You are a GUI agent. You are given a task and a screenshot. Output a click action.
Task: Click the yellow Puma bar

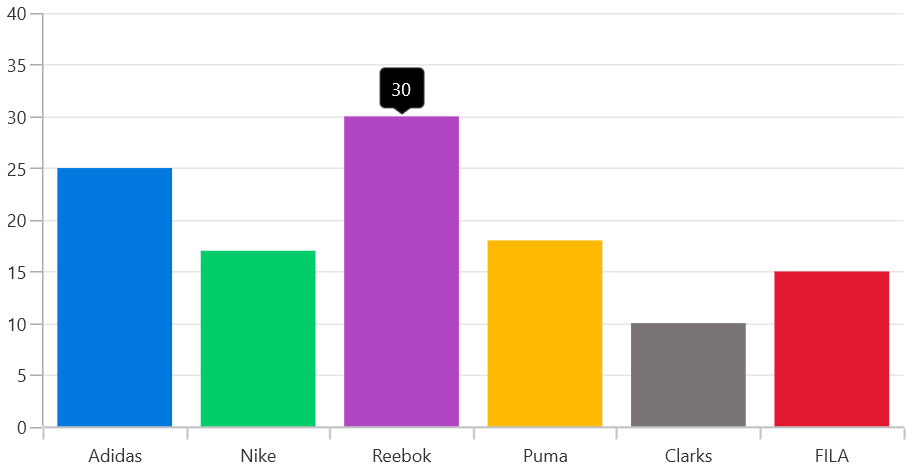pyautogui.click(x=545, y=333)
